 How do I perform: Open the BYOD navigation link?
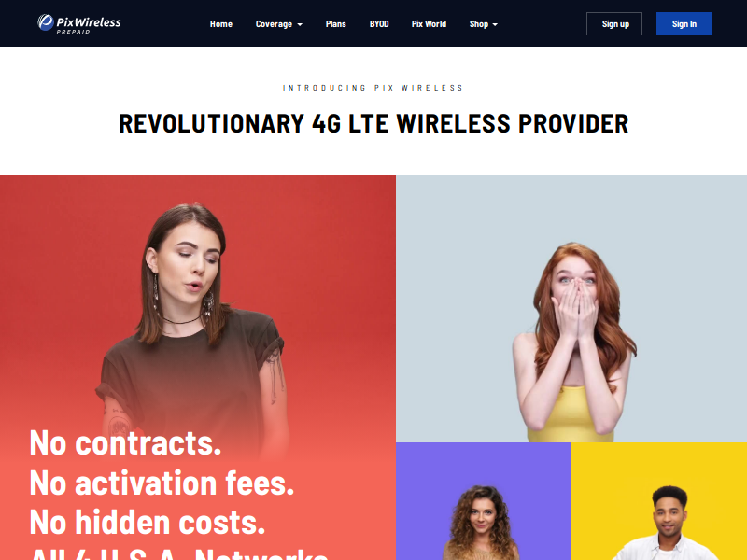tap(379, 24)
